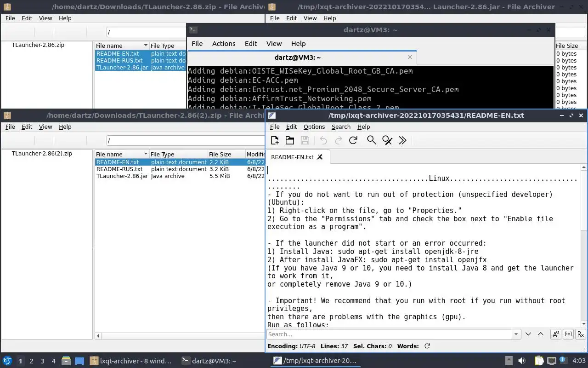This screenshot has width=588, height=368.
Task: Open the Options menu in text editor
Action: click(x=314, y=127)
